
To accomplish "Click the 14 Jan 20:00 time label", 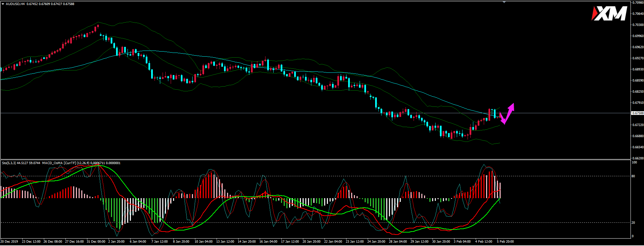I will (247, 242).
